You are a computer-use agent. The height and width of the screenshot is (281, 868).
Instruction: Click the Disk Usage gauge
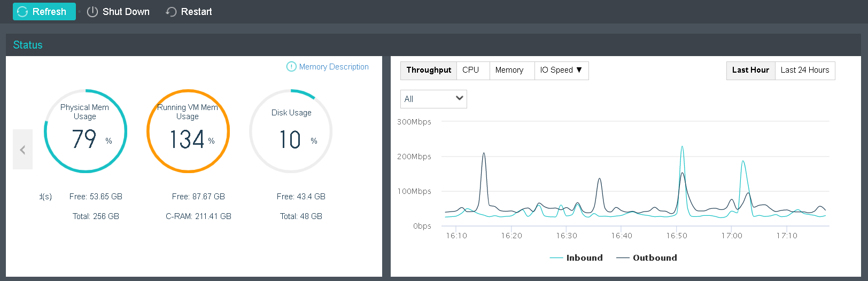(x=291, y=131)
